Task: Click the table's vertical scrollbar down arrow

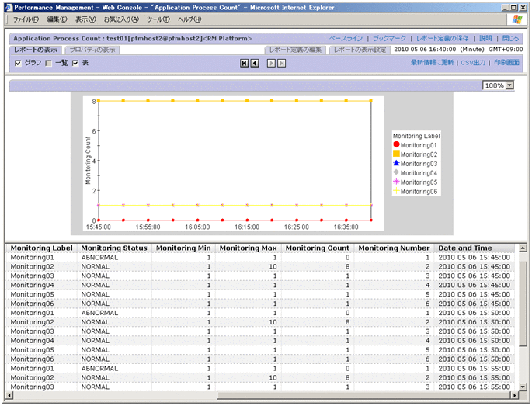Action: 522,387
